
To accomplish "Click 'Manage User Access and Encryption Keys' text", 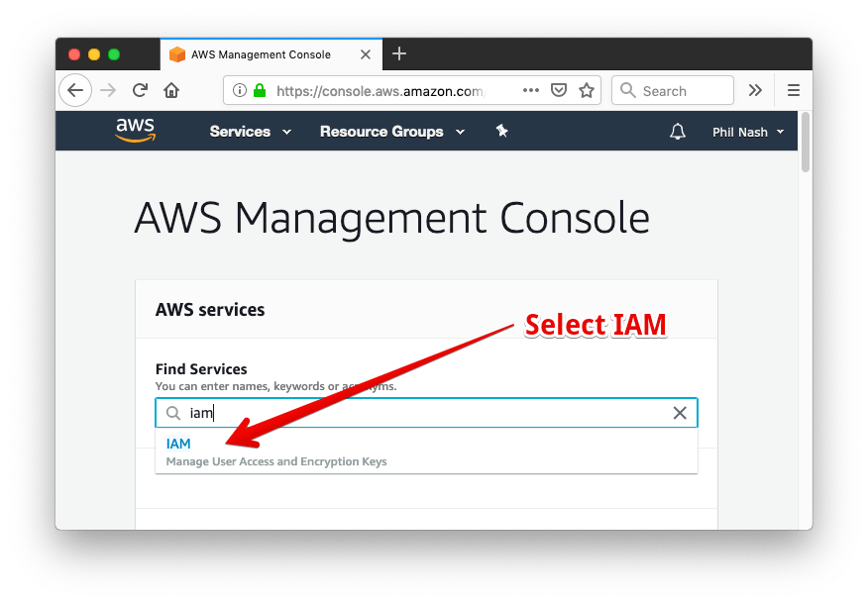I will [x=276, y=461].
